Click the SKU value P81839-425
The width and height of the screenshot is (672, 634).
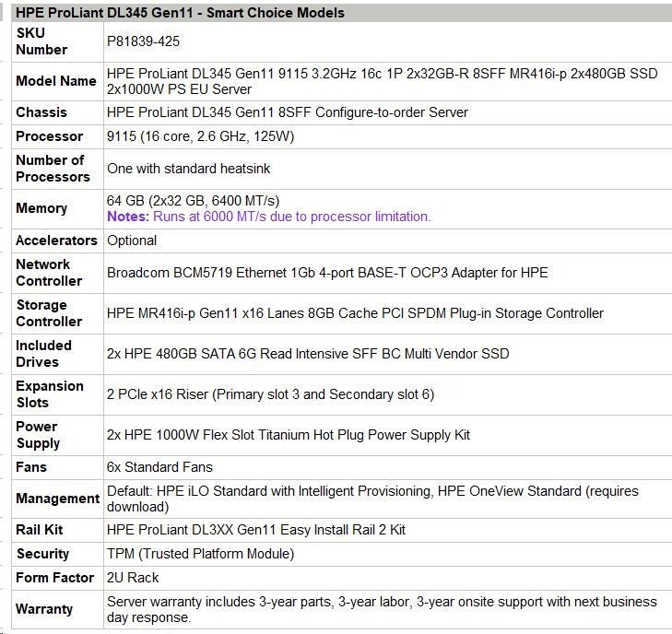[145, 41]
